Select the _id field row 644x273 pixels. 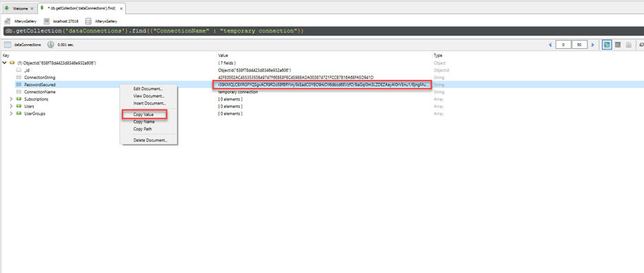pyautogui.click(x=322, y=70)
